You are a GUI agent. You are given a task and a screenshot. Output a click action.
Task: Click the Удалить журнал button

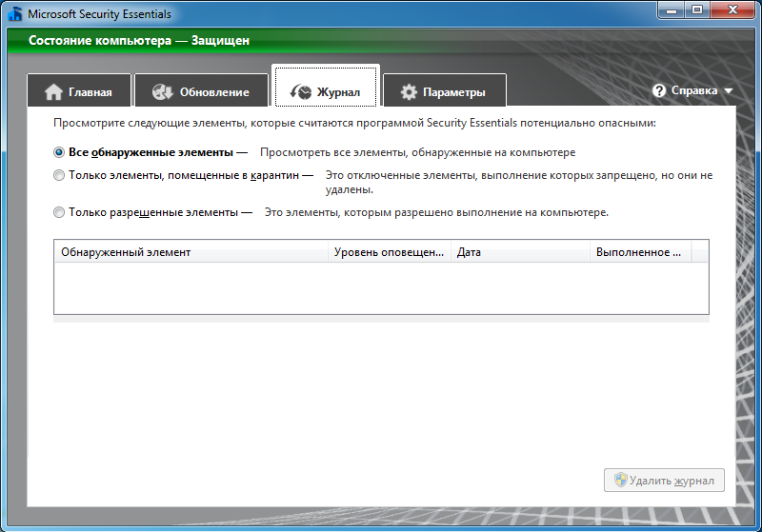click(x=664, y=480)
